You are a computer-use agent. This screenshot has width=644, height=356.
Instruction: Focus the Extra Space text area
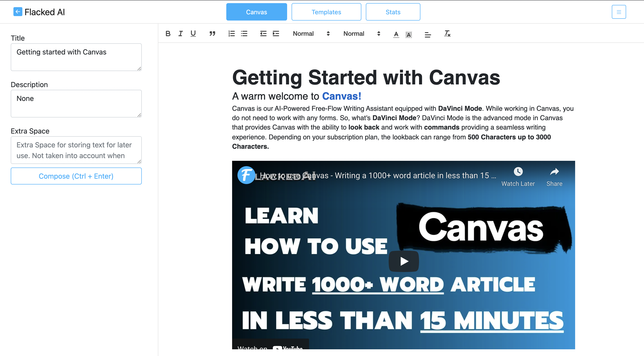point(76,150)
